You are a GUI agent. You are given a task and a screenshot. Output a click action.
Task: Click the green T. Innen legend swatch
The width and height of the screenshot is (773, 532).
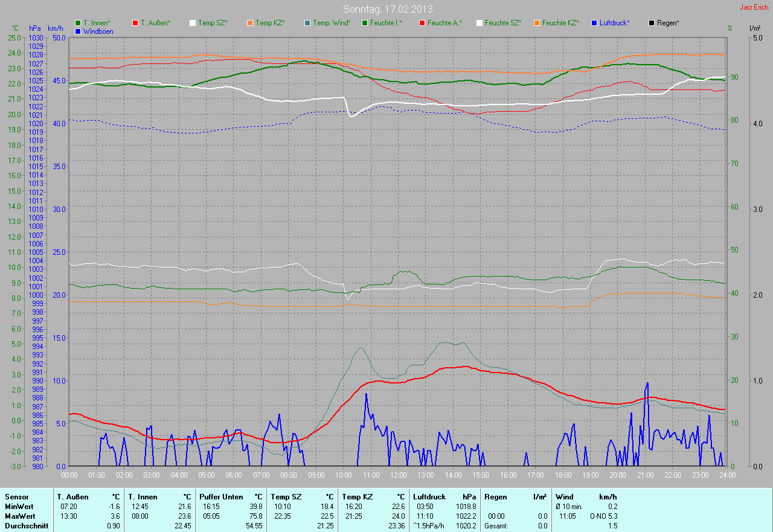[78, 23]
